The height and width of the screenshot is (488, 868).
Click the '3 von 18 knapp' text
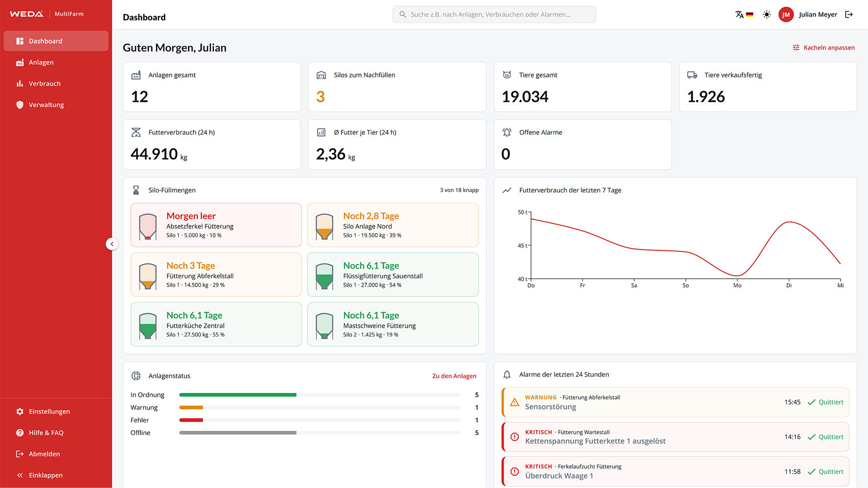coord(459,190)
